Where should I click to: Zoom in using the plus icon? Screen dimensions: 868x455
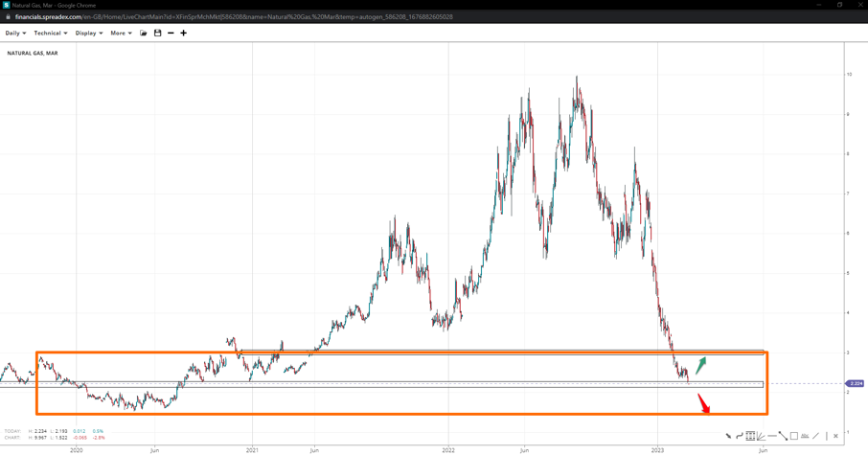coord(184,34)
